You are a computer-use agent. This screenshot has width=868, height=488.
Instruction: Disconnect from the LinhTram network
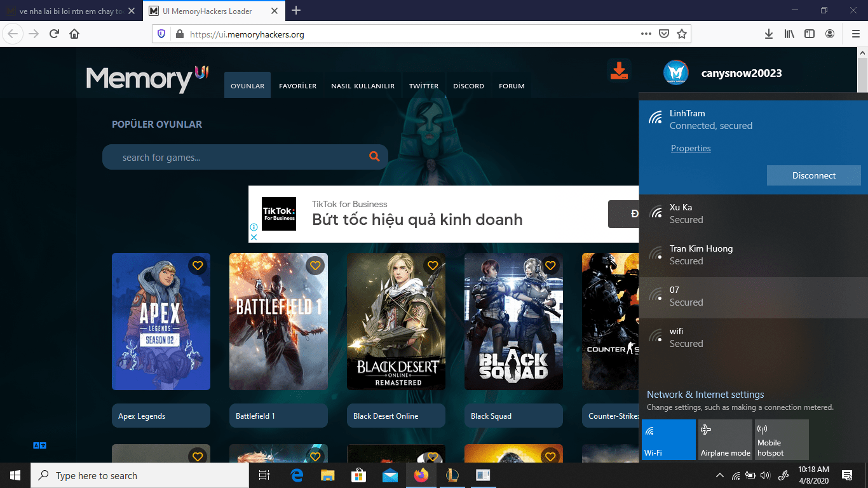point(814,175)
